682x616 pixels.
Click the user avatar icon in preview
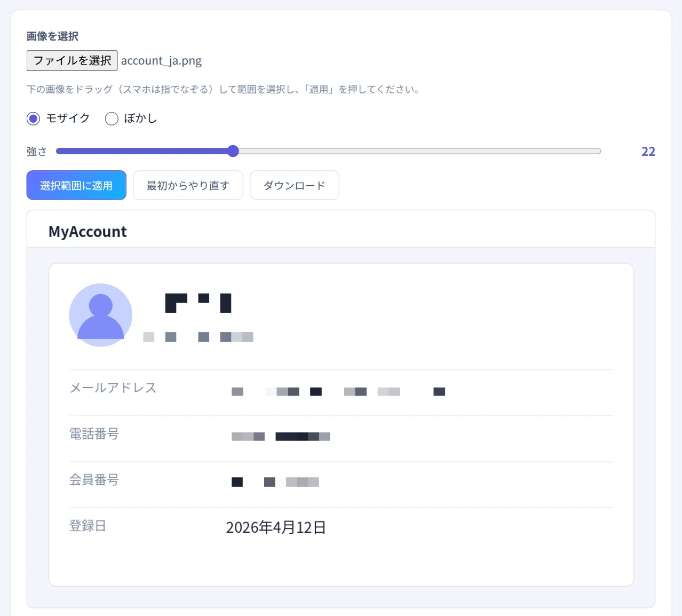pyautogui.click(x=101, y=315)
